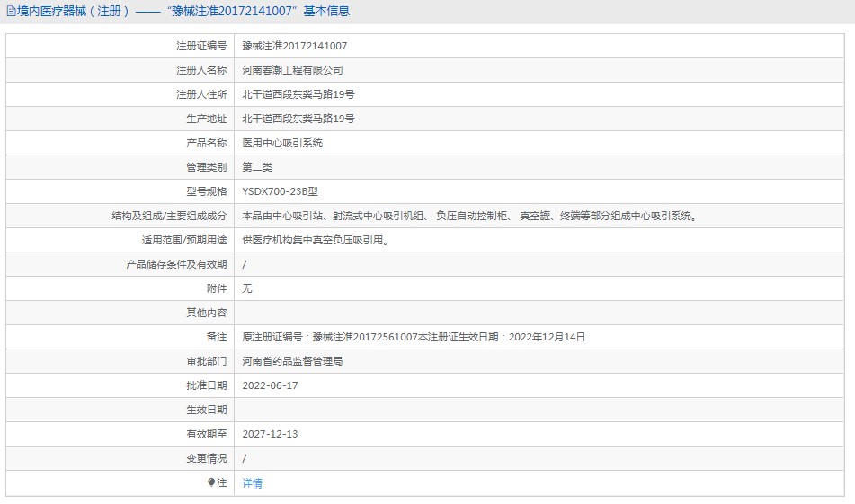Click the 生效日期 label
The height and width of the screenshot is (504, 855).
[207, 410]
